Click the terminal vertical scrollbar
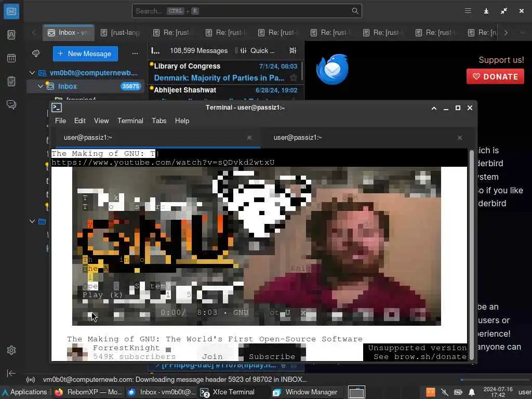Image resolution: width=532 pixels, height=399 pixels. click(x=471, y=255)
